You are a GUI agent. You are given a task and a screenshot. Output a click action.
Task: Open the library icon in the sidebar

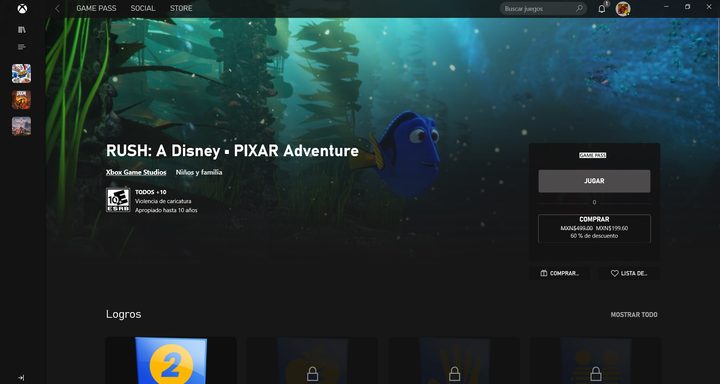(22, 29)
